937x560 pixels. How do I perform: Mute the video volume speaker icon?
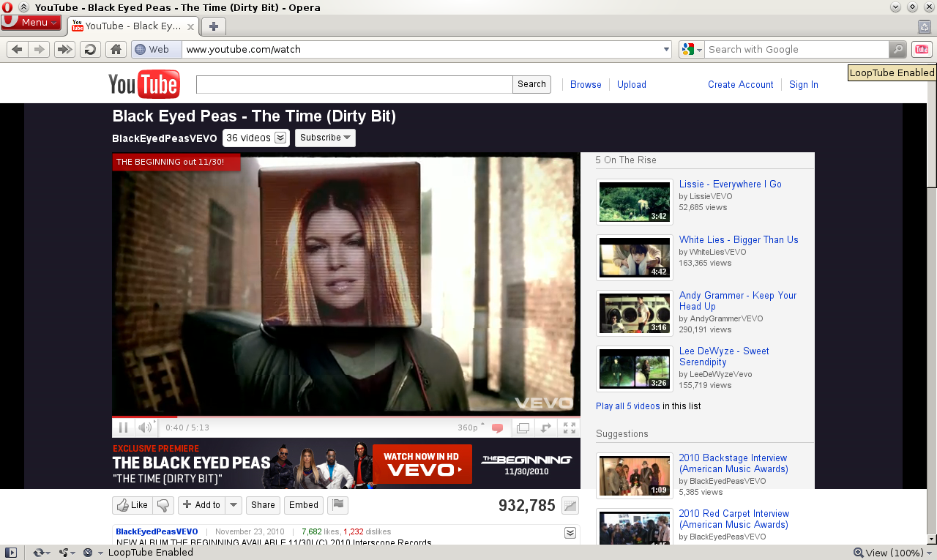(x=145, y=428)
